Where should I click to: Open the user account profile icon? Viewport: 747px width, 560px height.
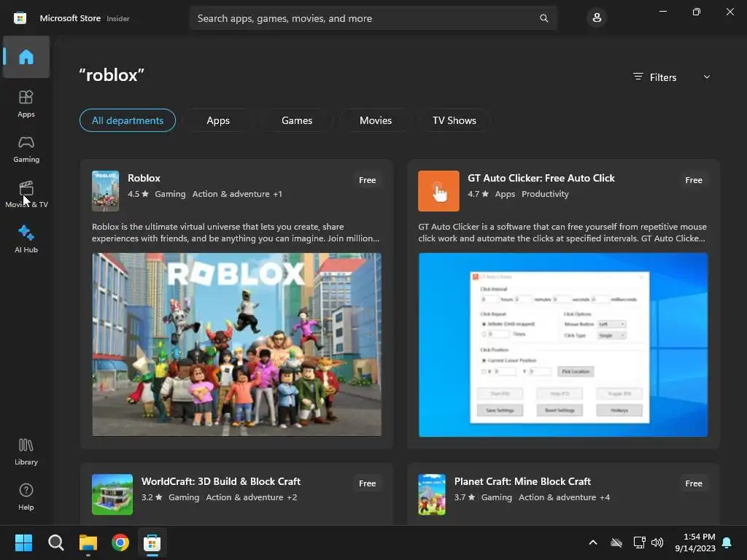click(x=597, y=18)
